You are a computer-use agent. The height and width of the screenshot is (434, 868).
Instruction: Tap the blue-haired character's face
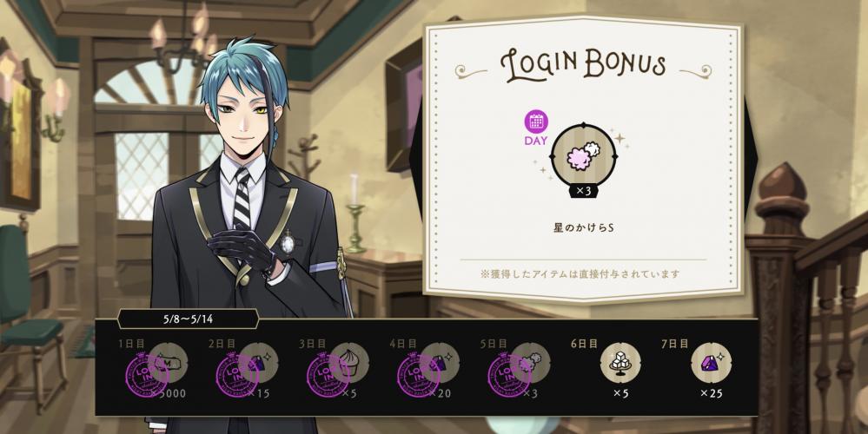pyautogui.click(x=240, y=118)
